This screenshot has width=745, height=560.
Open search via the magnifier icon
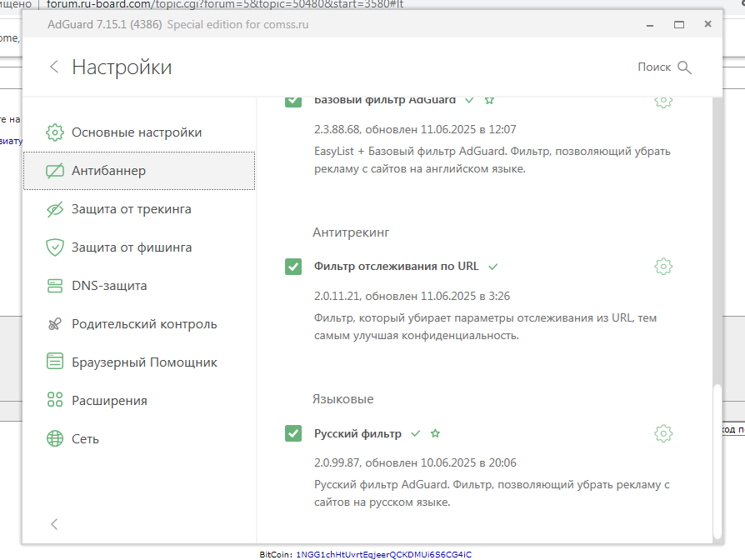click(x=684, y=67)
